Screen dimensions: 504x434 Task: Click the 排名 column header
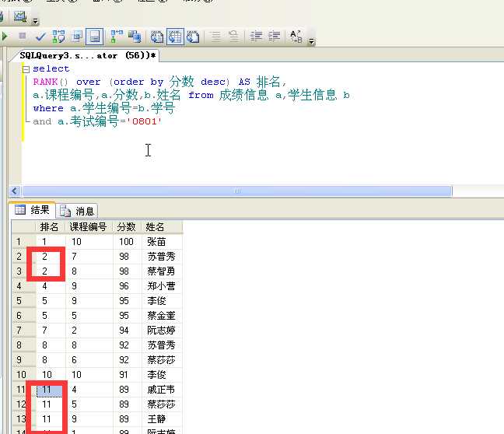[x=50, y=227]
